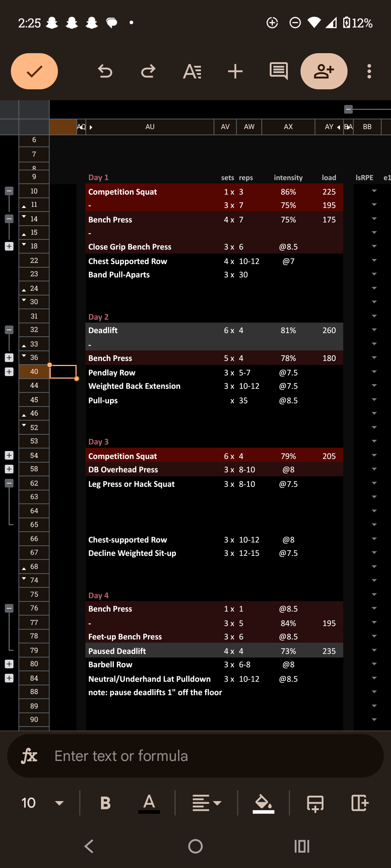Select 'Neutral/Underhand Lat Pulldown' cell
Image resolution: width=391 pixels, height=868 pixels.
pyautogui.click(x=150, y=679)
